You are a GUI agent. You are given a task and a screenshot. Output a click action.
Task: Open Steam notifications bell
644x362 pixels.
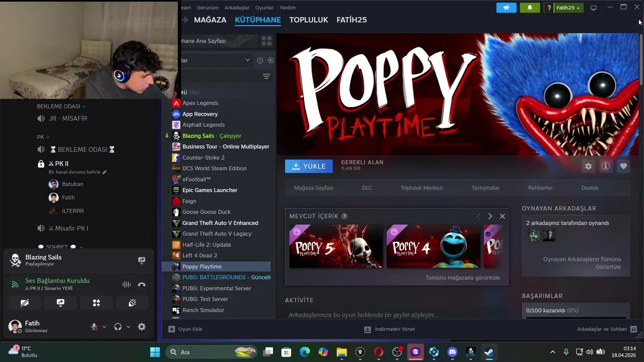pyautogui.click(x=529, y=8)
